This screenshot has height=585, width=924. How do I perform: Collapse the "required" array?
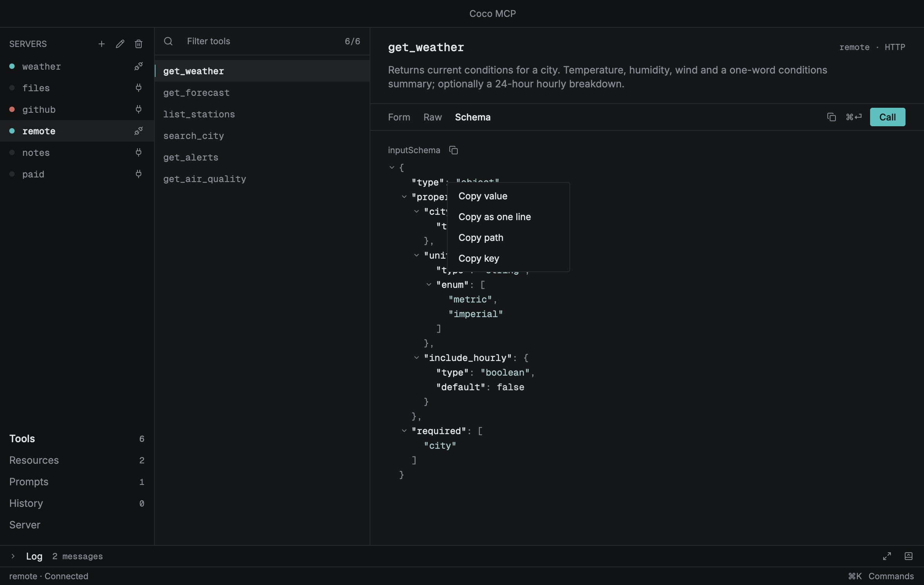coord(404,431)
